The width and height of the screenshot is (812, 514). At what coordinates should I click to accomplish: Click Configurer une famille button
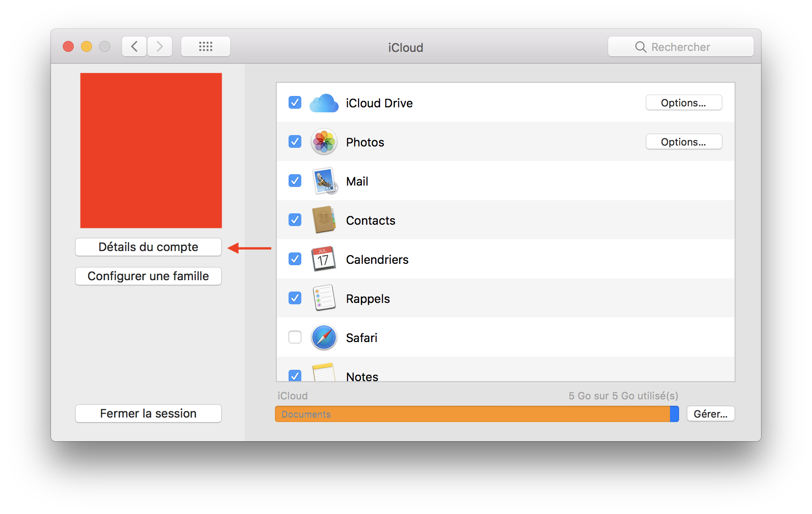tap(148, 276)
